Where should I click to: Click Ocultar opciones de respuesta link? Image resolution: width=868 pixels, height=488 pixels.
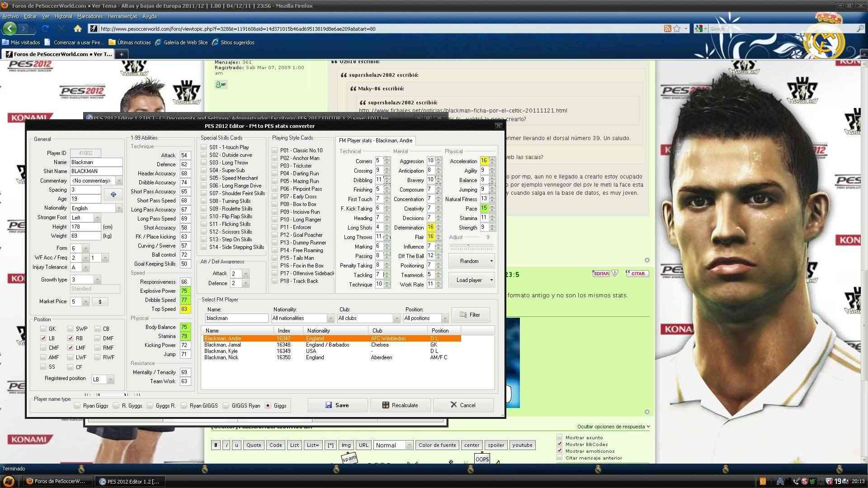(x=613, y=427)
